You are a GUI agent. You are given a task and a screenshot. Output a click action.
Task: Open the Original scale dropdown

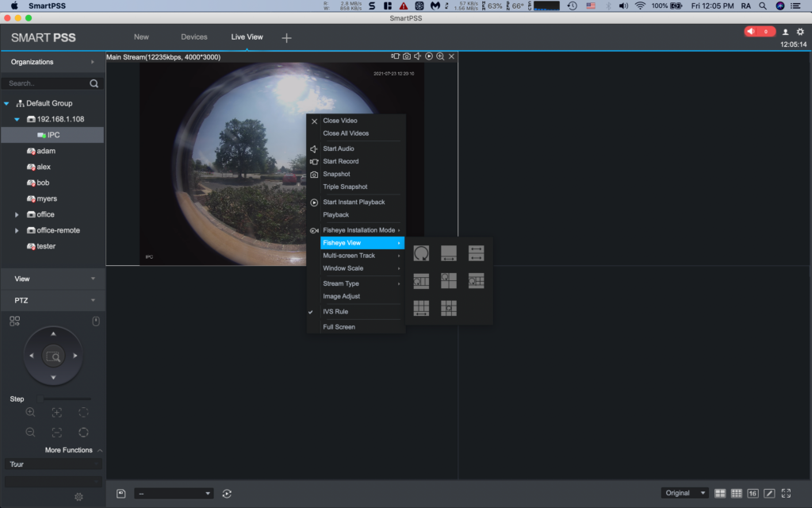click(x=684, y=493)
